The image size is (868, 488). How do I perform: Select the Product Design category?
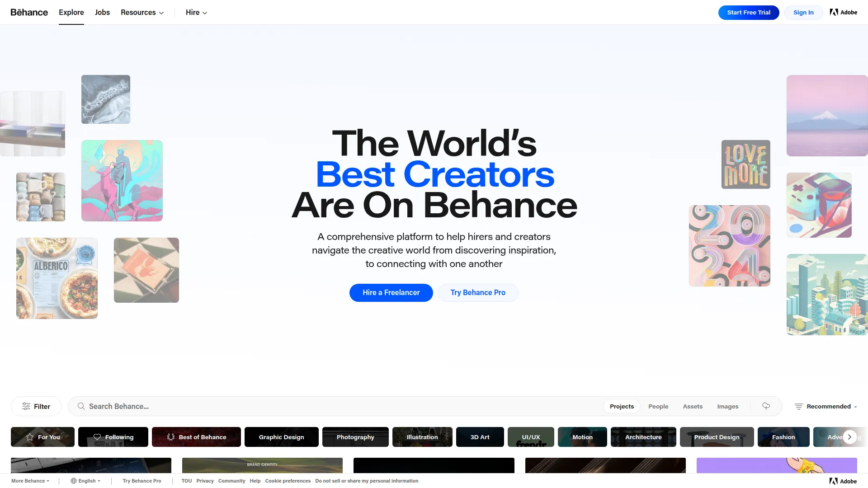pyautogui.click(x=717, y=437)
